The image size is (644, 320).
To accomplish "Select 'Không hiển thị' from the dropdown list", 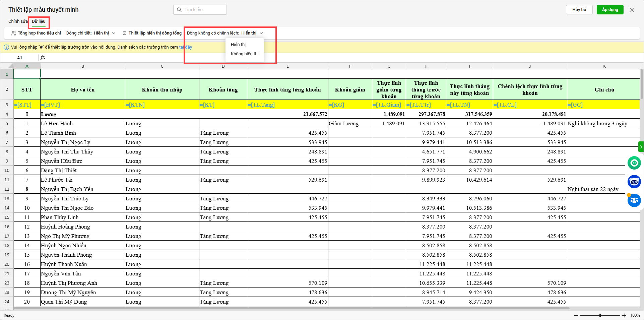I will (245, 54).
